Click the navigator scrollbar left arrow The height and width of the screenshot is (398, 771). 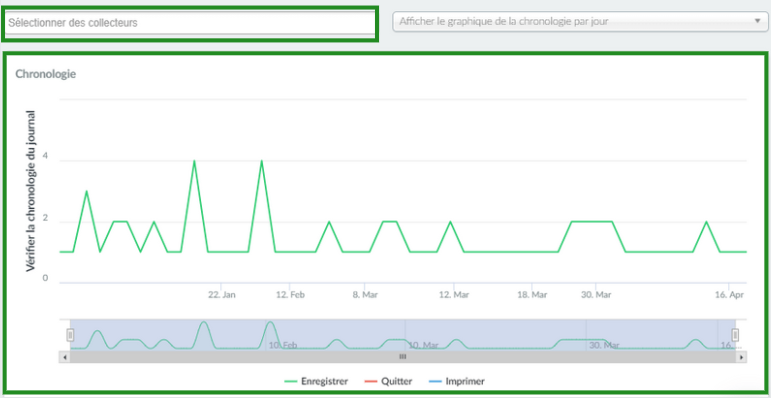point(64,357)
